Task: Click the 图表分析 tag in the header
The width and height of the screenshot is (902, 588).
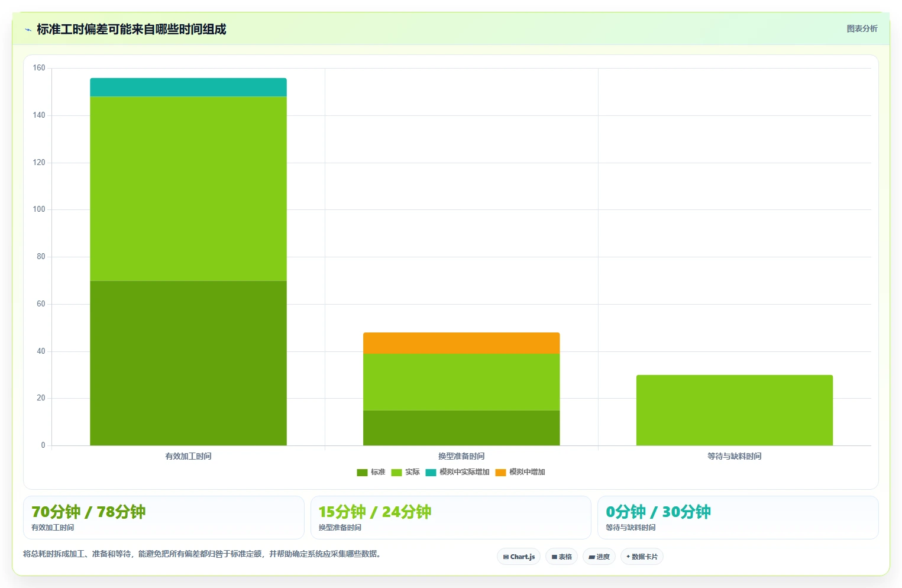Action: click(862, 28)
